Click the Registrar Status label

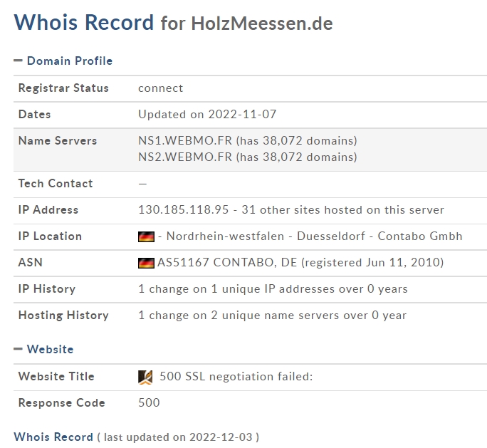pyautogui.click(x=63, y=88)
